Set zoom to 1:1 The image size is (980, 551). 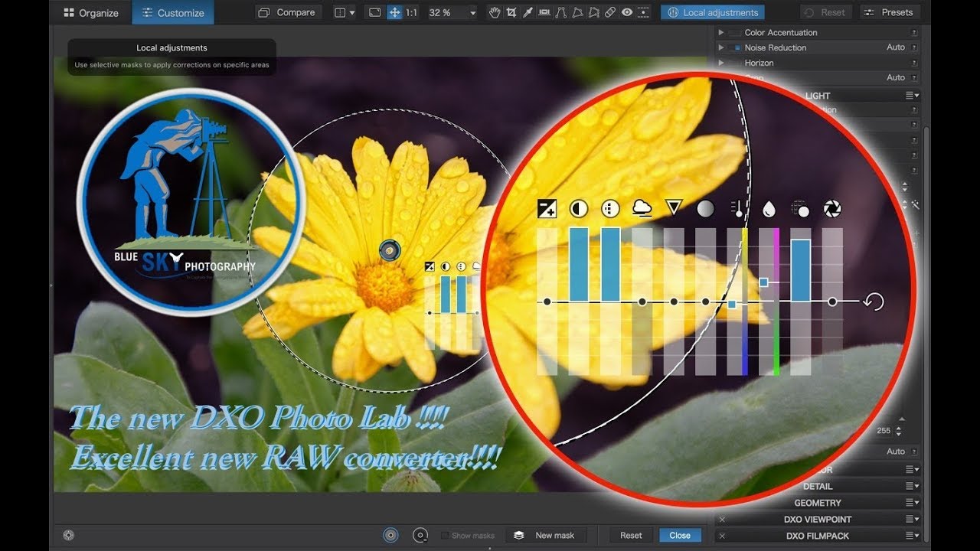tap(411, 13)
